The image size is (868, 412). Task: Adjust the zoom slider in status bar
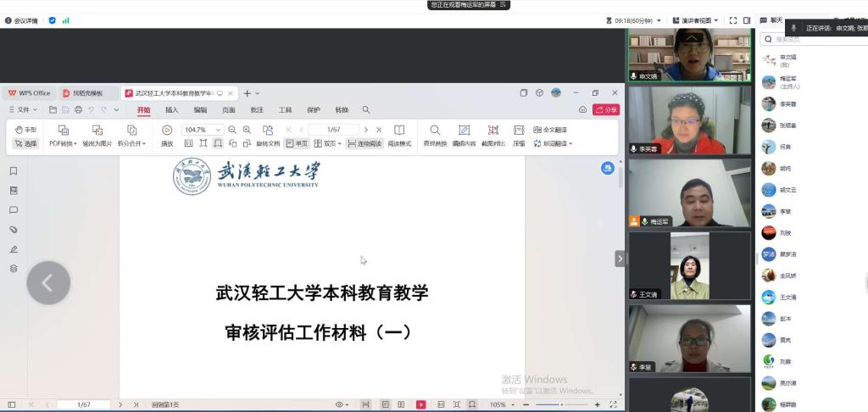(559, 405)
